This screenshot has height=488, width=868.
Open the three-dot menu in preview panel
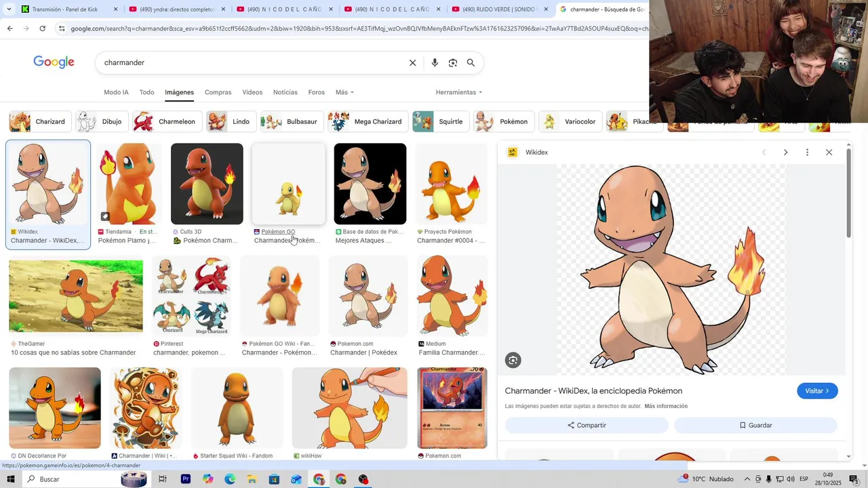point(807,152)
